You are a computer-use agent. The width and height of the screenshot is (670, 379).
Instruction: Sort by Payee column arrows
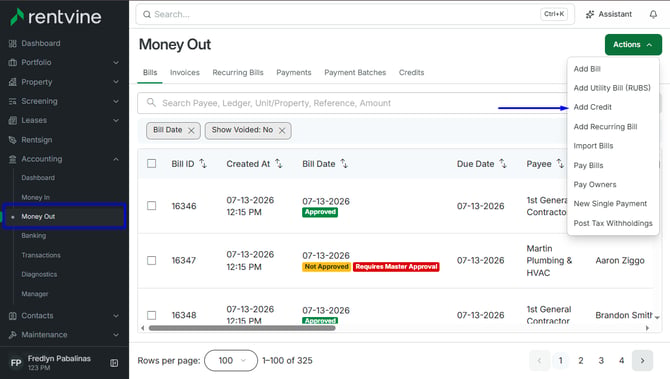pyautogui.click(x=560, y=164)
